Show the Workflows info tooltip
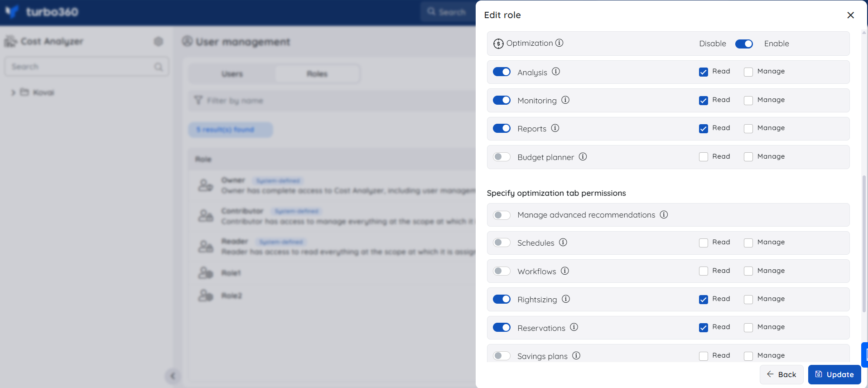This screenshot has height=388, width=868. pyautogui.click(x=564, y=271)
